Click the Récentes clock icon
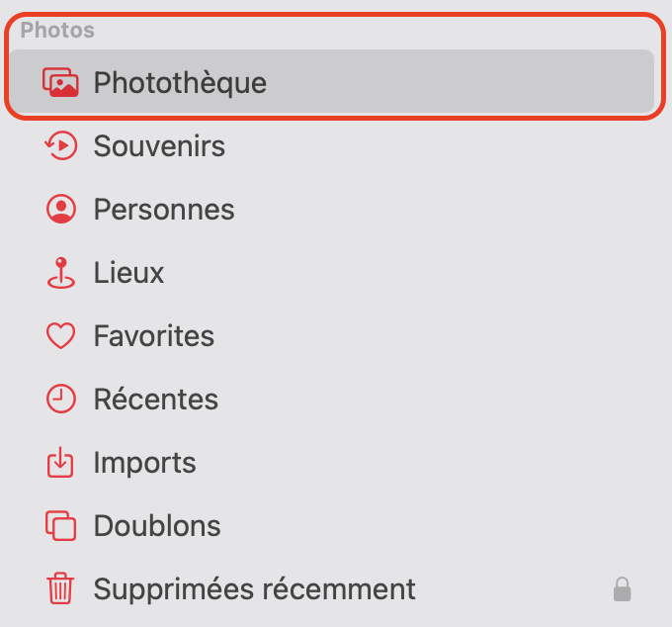 [60, 400]
